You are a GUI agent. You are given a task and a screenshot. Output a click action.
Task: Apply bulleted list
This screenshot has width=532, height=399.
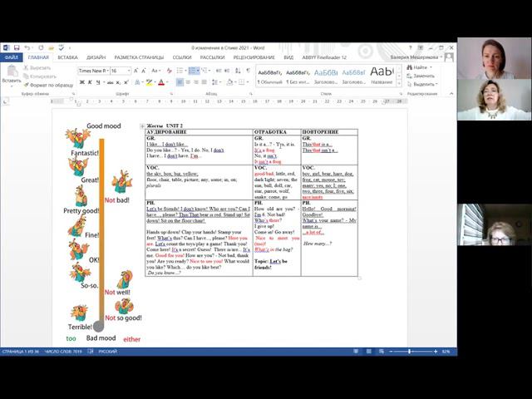click(180, 71)
